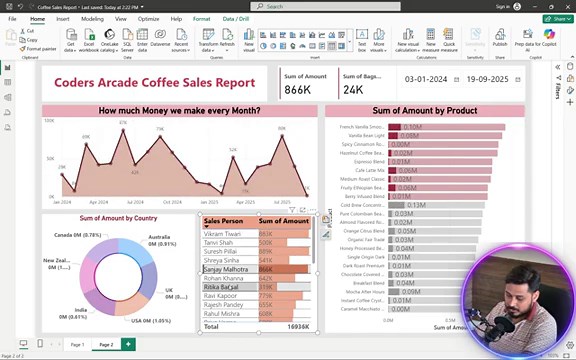Toggle mobile layout view
The height and width of the screenshot is (360, 576).
pyautogui.click(x=40, y=343)
